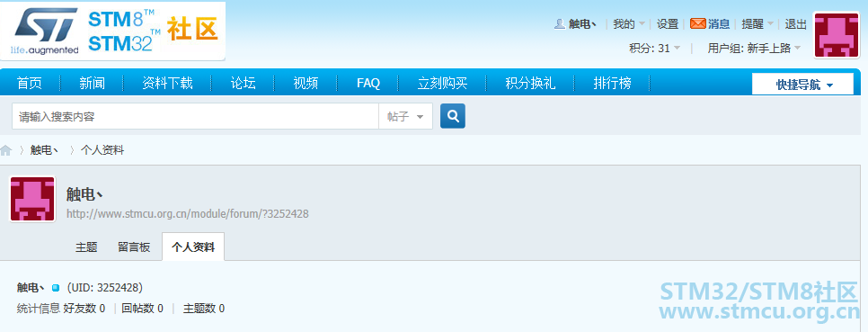The image size is (868, 332).
Task: Open FAQ in the navigation bar
Action: [x=368, y=84]
